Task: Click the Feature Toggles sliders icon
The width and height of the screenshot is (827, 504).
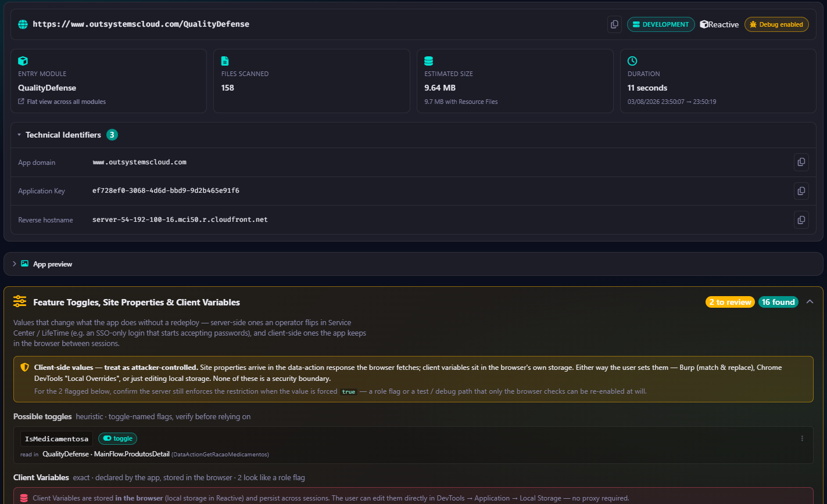Action: (20, 302)
